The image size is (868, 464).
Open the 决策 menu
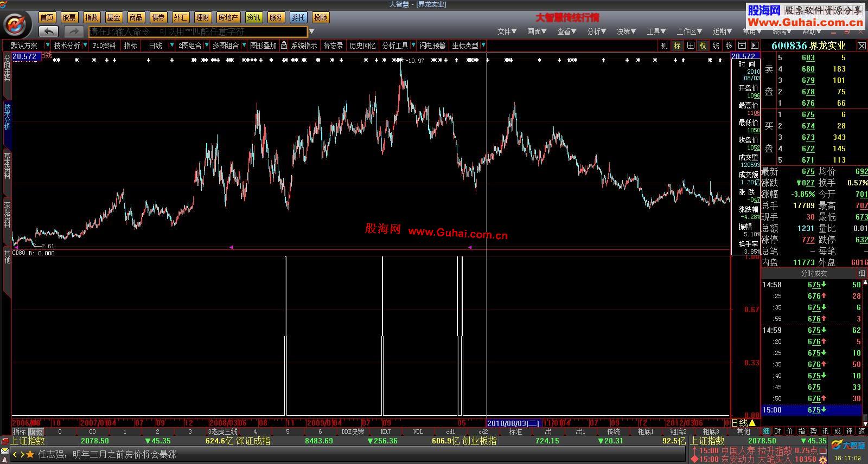pos(626,31)
